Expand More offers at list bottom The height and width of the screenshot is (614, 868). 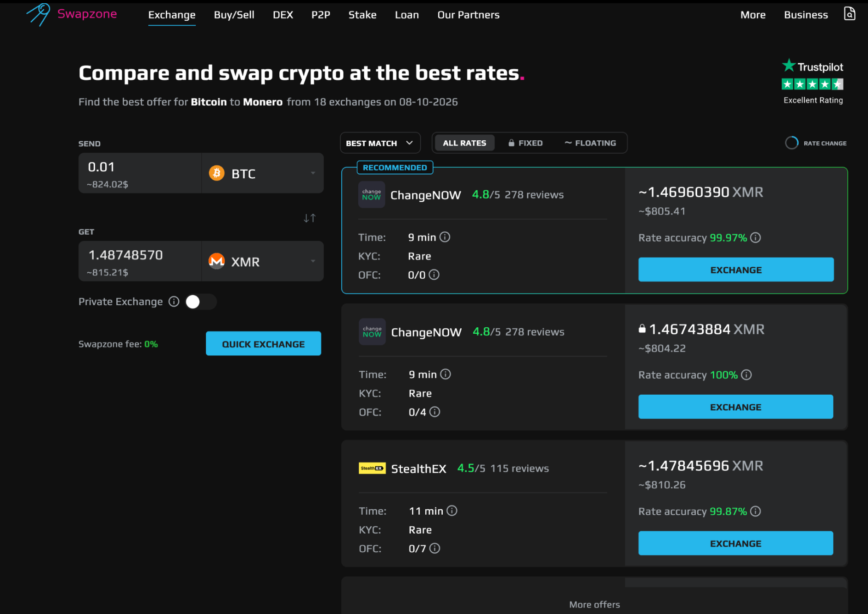coord(594,604)
